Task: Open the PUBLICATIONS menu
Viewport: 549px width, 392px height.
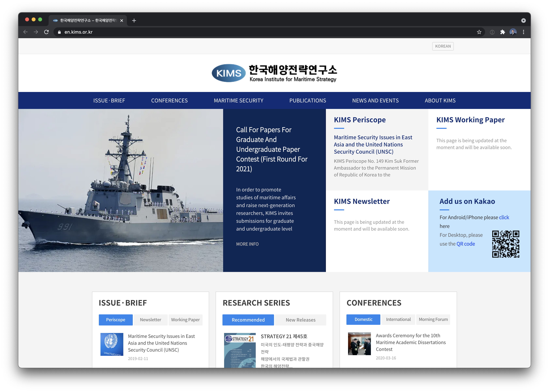Action: point(308,101)
